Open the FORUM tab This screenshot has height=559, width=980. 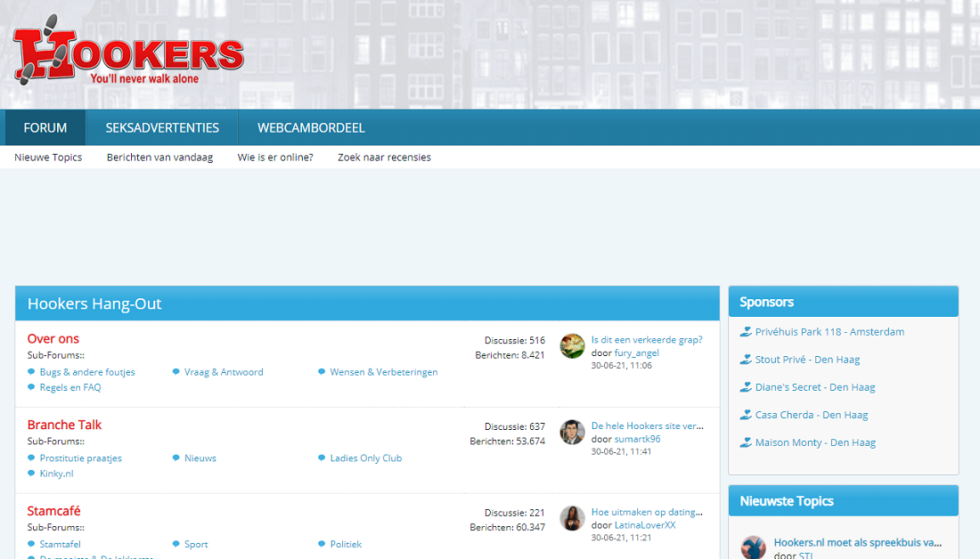45,128
